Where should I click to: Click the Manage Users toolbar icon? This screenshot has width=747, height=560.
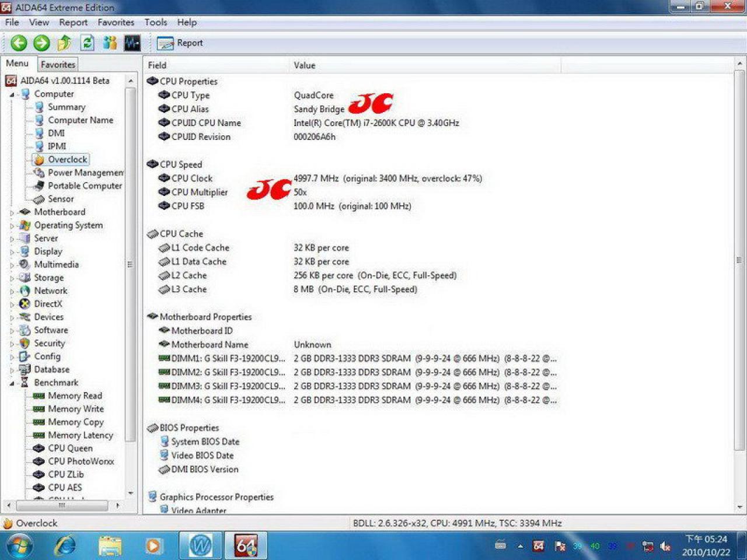110,43
